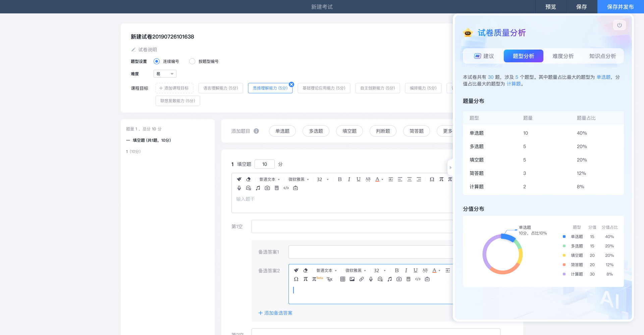The height and width of the screenshot is (335, 644).
Task: Click 添加备选答案 link
Action: [275, 313]
